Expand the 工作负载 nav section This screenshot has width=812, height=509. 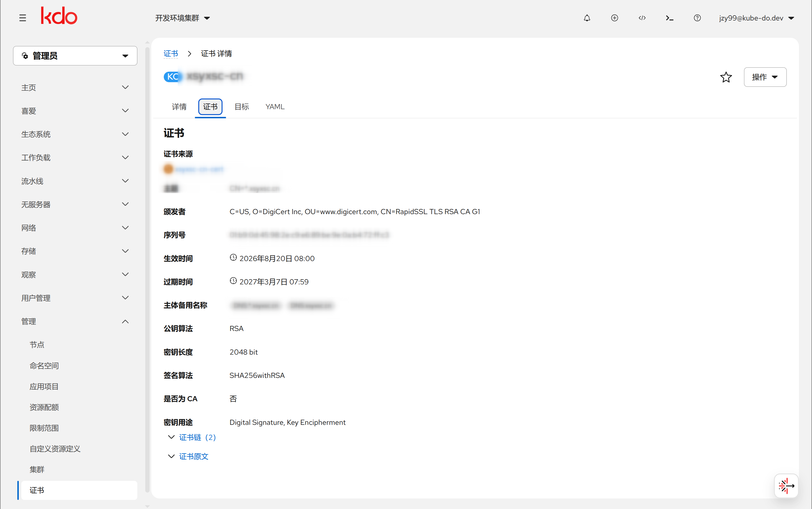click(x=75, y=158)
